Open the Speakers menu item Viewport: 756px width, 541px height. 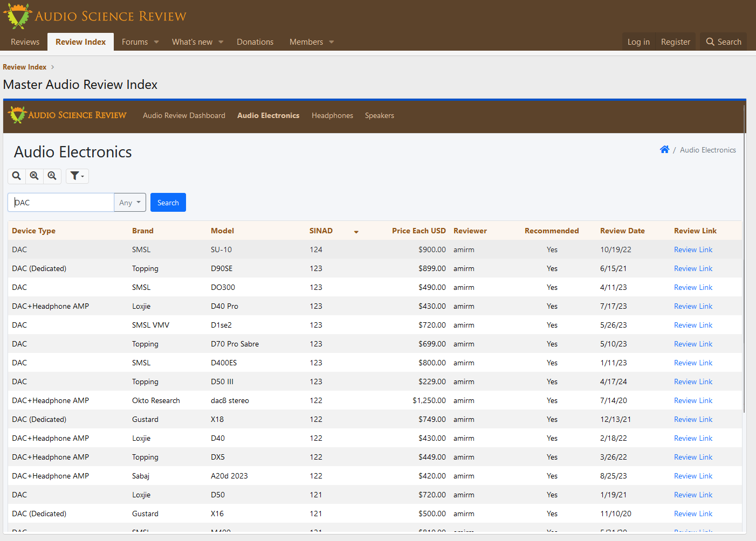(x=380, y=115)
